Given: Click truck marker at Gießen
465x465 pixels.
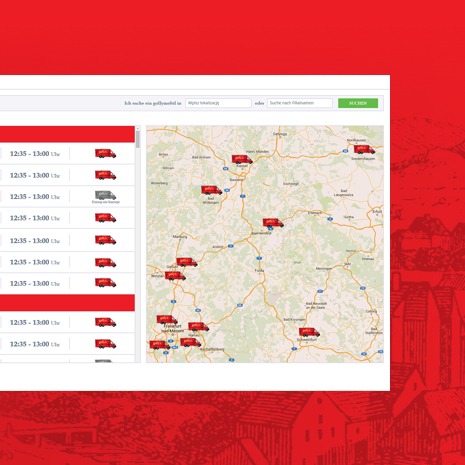Looking at the screenshot, I should [187, 262].
